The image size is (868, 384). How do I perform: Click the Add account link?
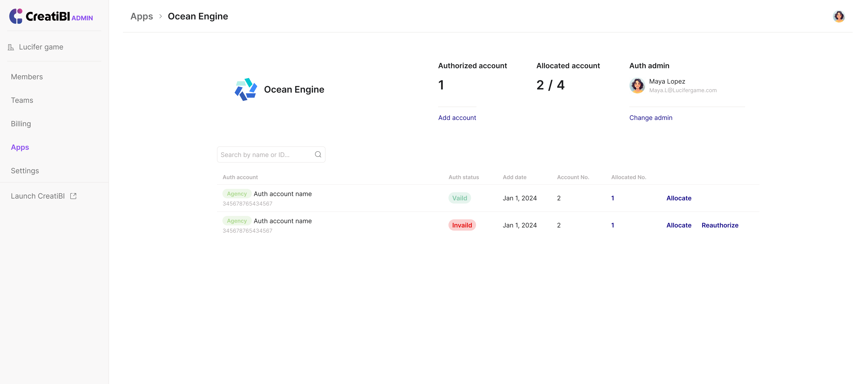(457, 117)
